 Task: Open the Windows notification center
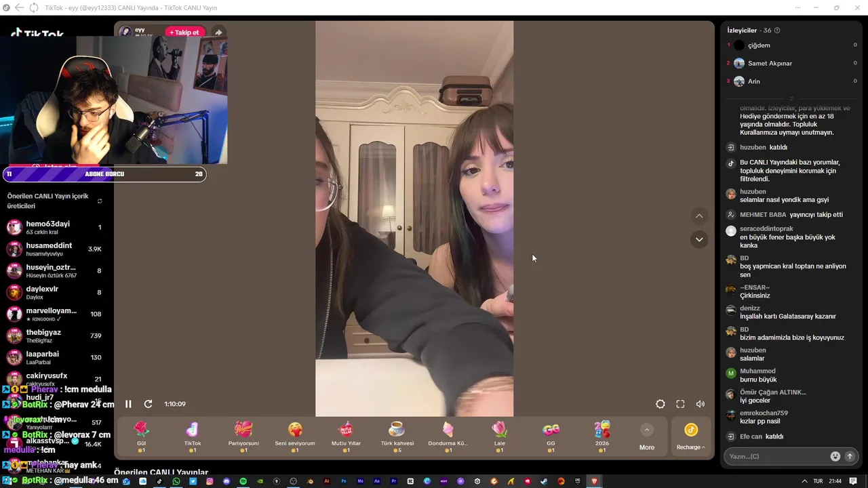pos(853,481)
